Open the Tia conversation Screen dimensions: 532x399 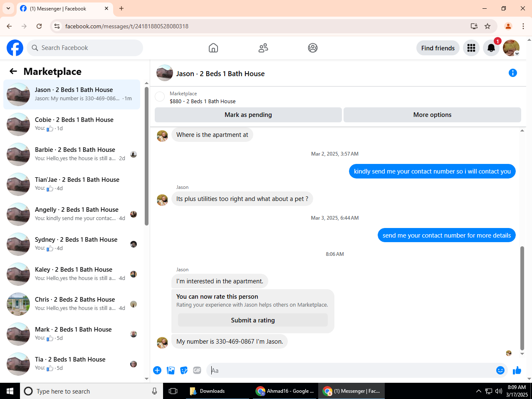pos(72,364)
